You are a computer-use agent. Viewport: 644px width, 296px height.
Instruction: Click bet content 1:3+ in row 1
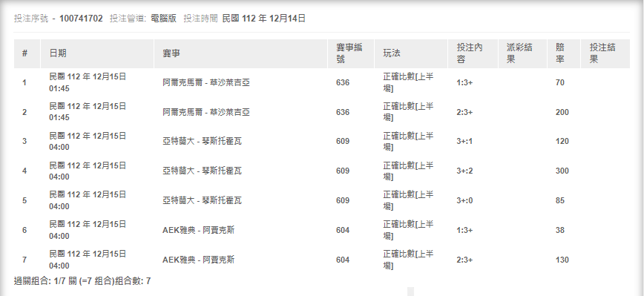(464, 82)
